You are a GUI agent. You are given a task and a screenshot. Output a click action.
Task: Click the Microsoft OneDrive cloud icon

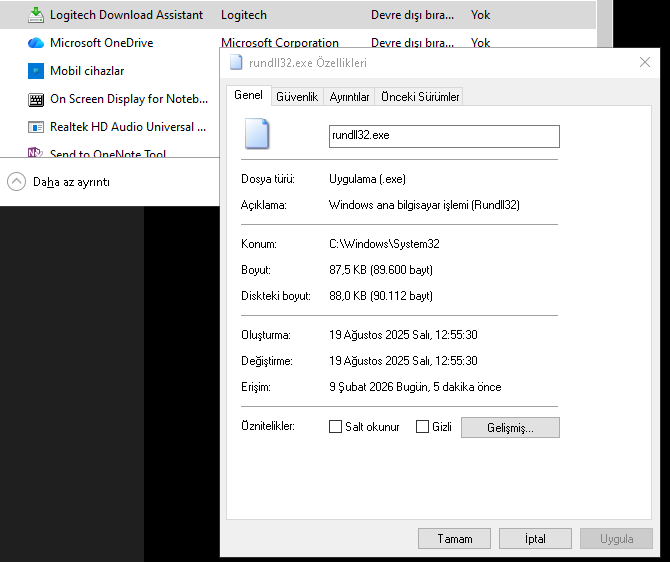click(36, 43)
